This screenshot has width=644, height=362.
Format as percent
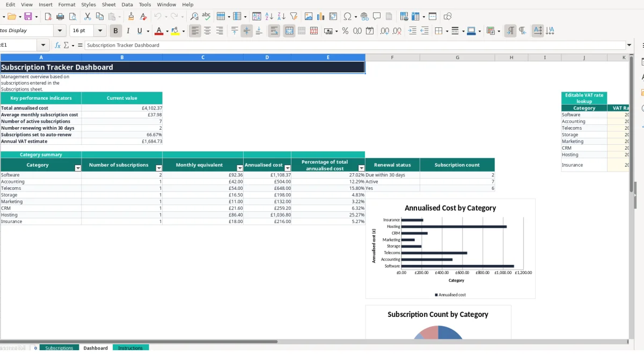point(345,31)
